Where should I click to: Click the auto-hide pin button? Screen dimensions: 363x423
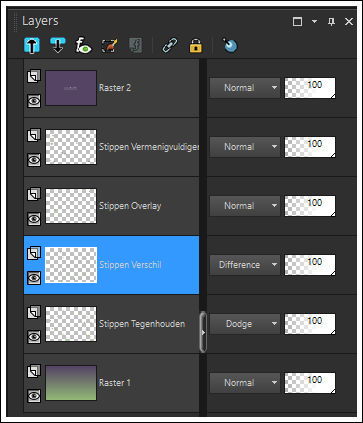[x=331, y=22]
